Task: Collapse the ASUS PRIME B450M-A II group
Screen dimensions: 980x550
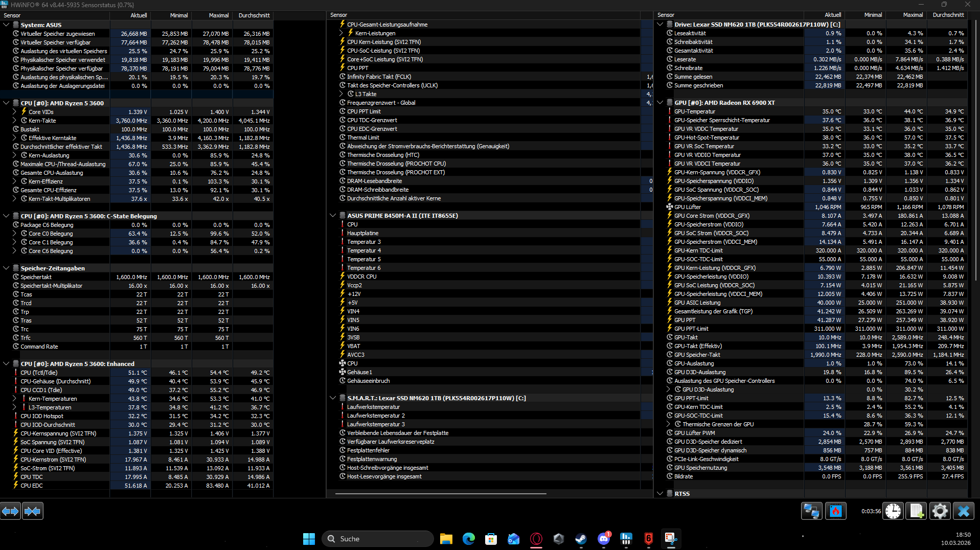Action: (333, 215)
